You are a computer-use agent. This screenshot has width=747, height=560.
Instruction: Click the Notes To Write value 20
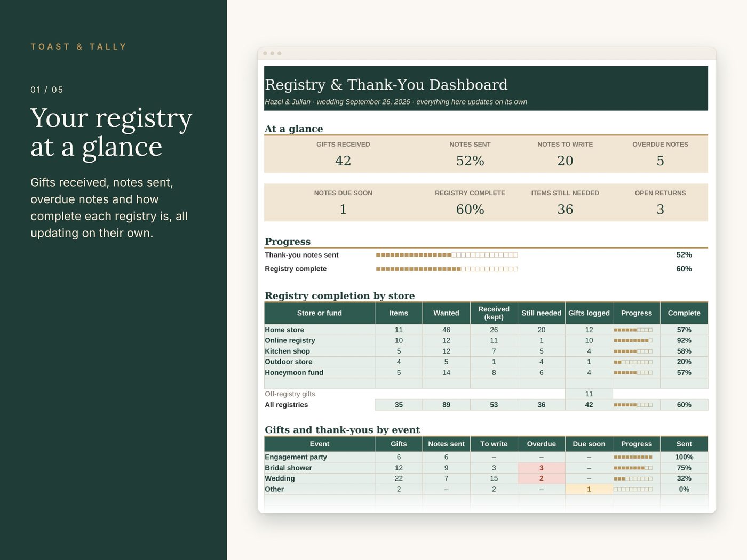click(565, 161)
